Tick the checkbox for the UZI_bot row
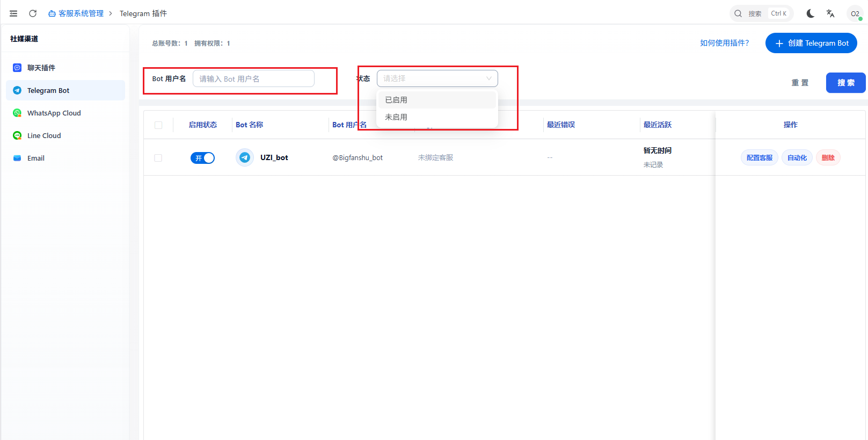Screen dimensions: 868x440 158,158
